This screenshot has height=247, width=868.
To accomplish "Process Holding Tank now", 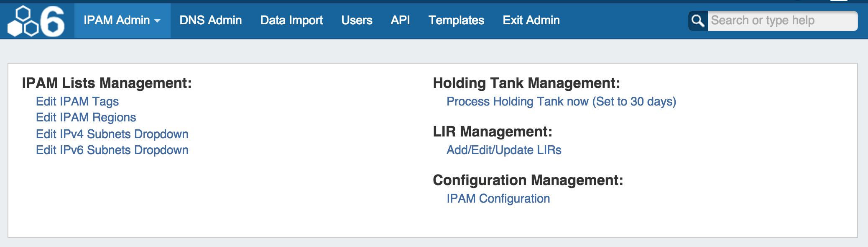I will 561,101.
